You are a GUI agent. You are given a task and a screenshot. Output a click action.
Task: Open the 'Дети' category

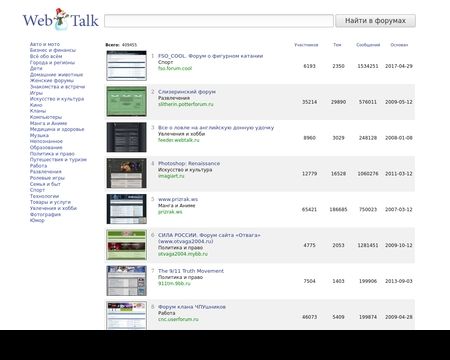coord(36,68)
